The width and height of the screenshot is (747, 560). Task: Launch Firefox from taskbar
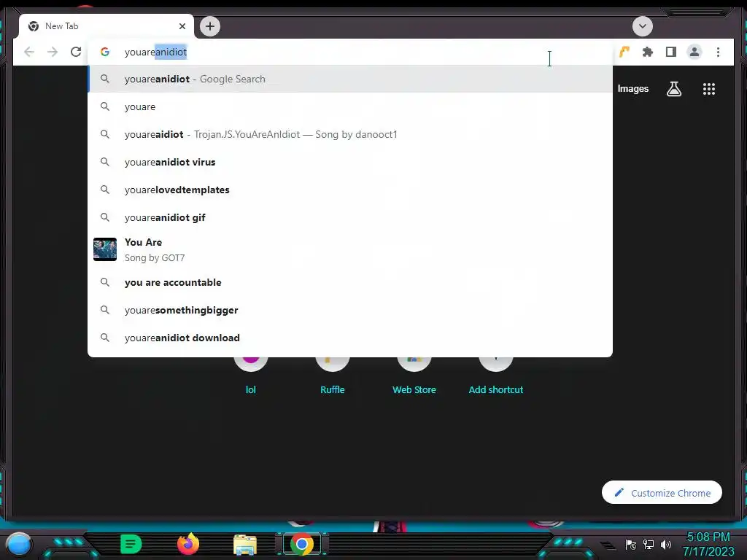(x=187, y=544)
